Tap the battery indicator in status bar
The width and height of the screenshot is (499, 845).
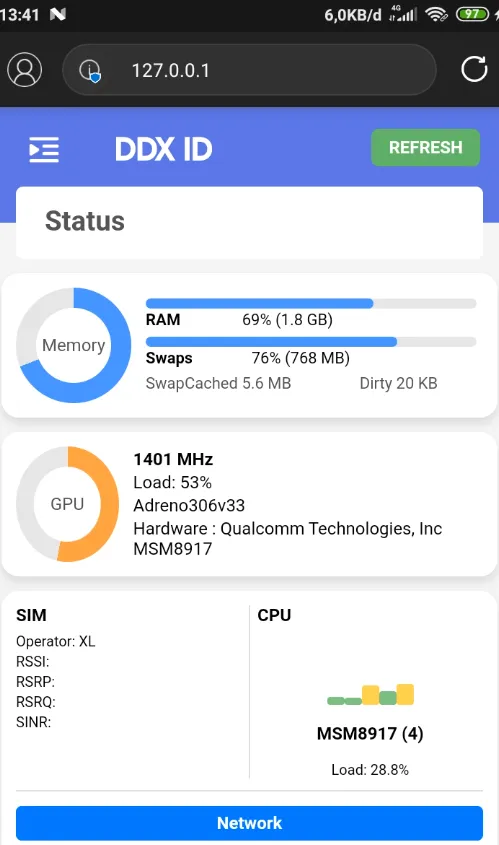coord(472,14)
